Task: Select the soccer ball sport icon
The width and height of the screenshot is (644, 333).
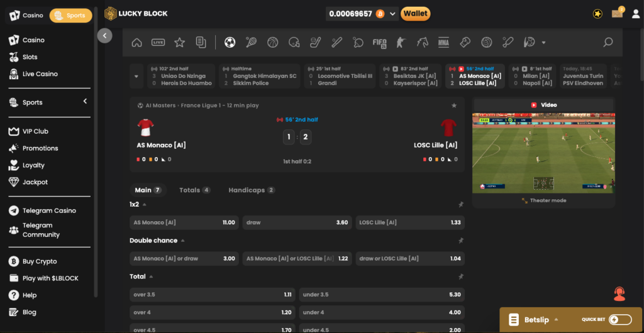Action: (230, 42)
